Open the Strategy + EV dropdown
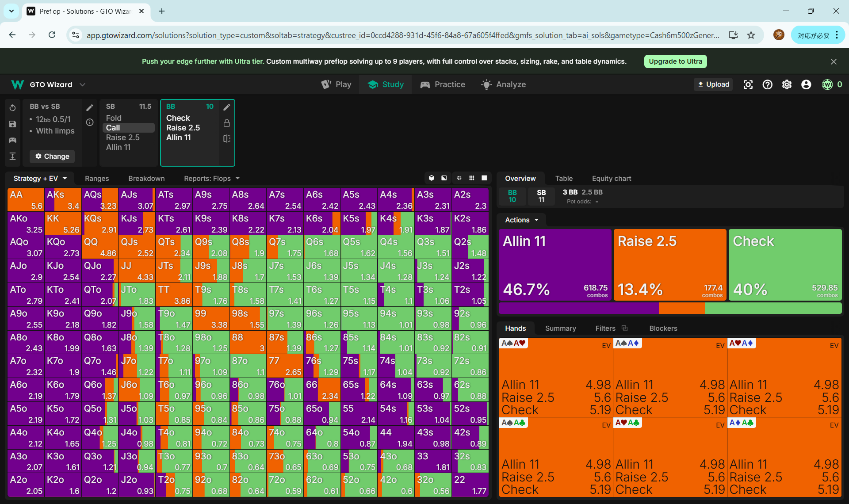Image resolution: width=849 pixels, height=504 pixels. (x=40, y=178)
